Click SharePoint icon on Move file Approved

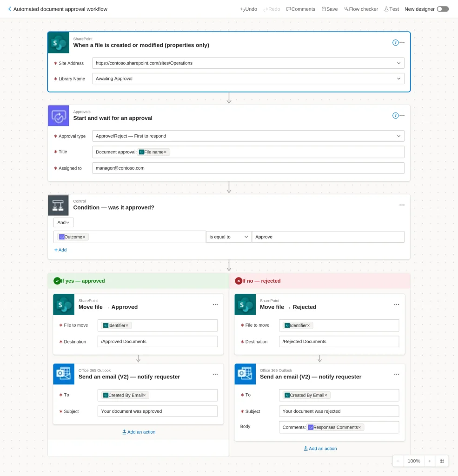coord(64,304)
